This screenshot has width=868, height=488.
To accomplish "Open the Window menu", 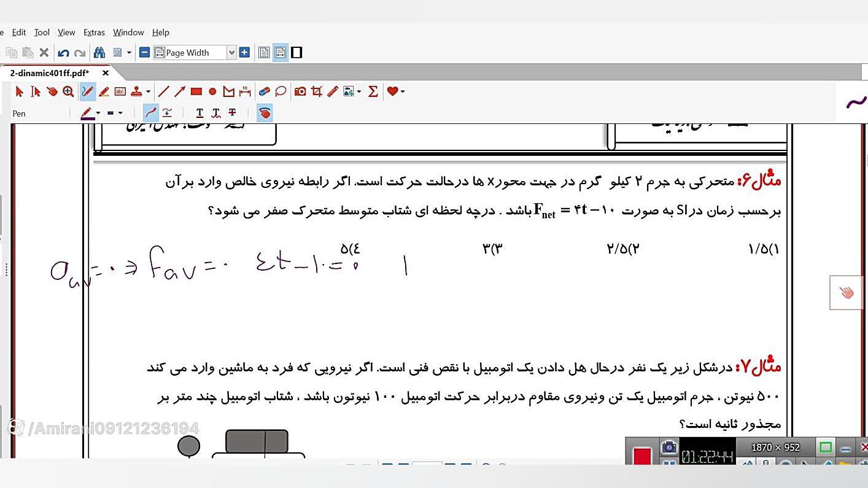I will 128,33.
